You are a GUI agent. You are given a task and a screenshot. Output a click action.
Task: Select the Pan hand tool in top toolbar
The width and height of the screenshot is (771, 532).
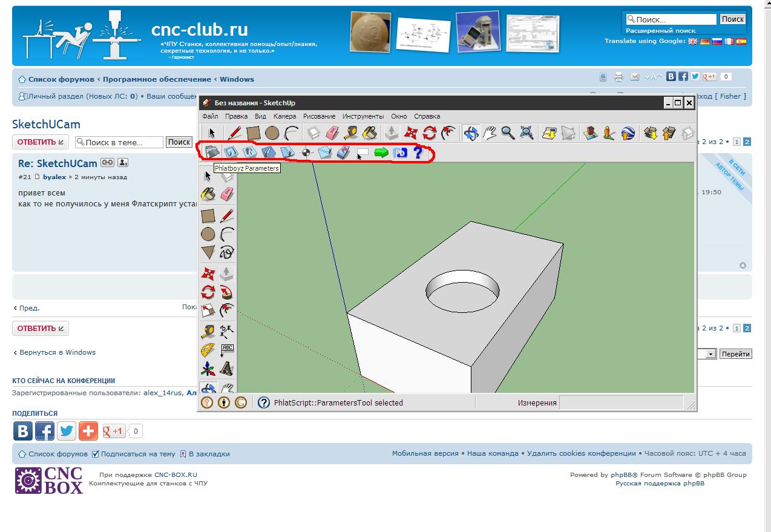click(489, 133)
